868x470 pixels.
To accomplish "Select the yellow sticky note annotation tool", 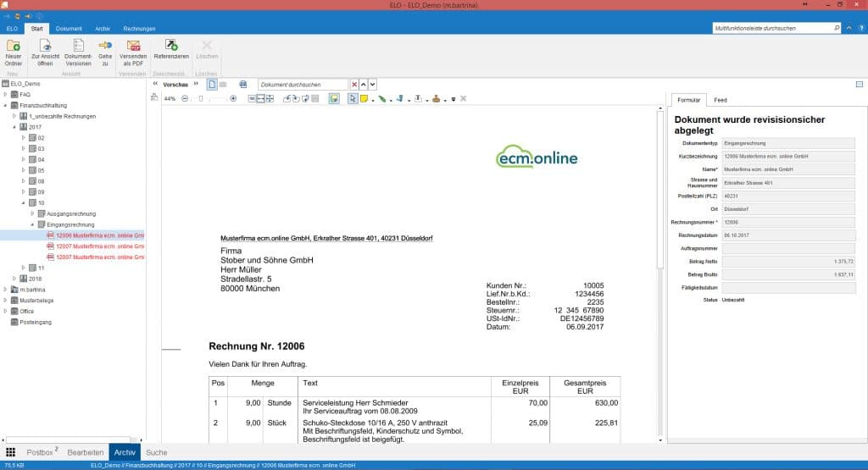I will 363,99.
